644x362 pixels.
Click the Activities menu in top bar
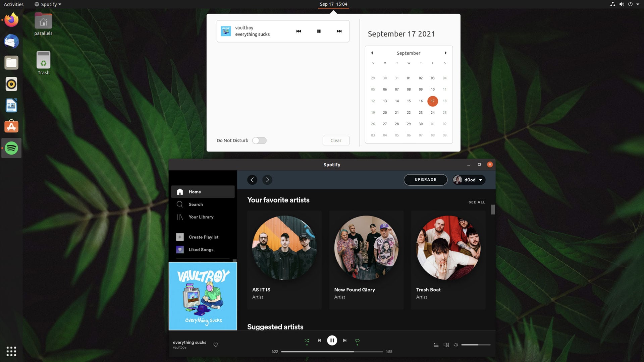coord(13,4)
